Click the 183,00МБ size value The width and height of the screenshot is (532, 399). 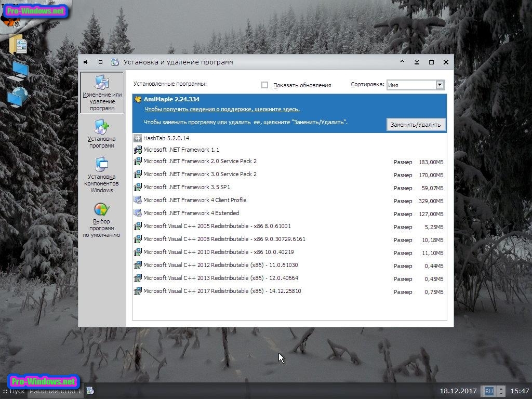coord(431,162)
